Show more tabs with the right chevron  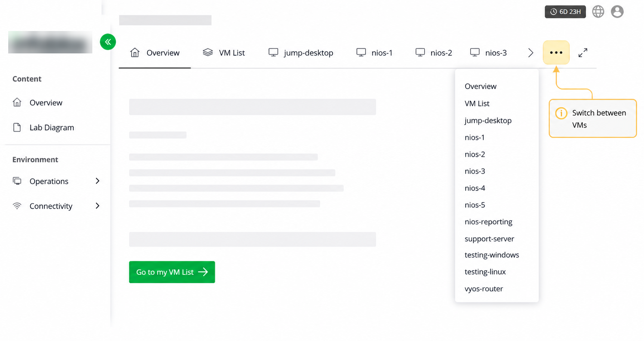point(530,53)
